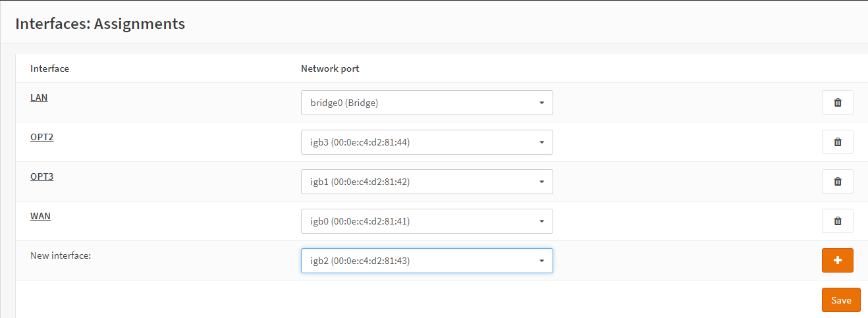Open the WAN igb0 port dropdown
The height and width of the screenshot is (318, 868).
tap(426, 221)
